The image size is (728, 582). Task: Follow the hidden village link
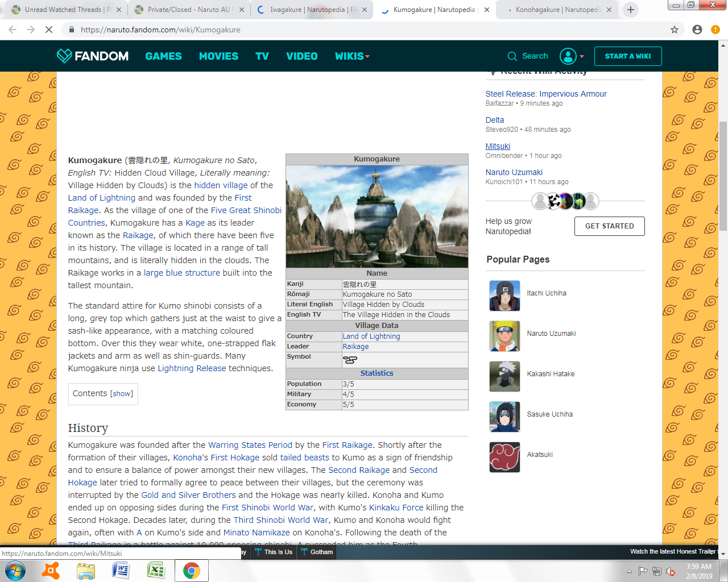[221, 185]
